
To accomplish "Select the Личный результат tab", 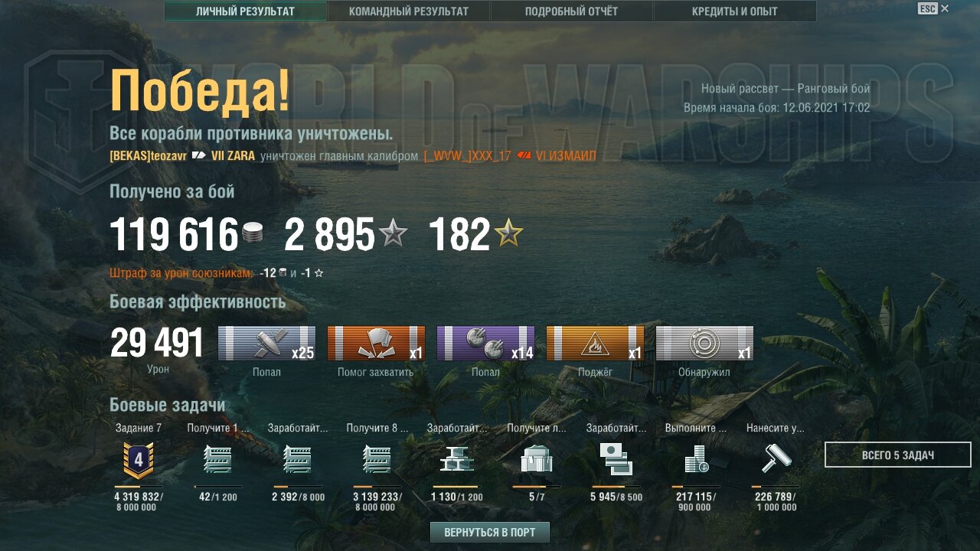I will point(245,11).
